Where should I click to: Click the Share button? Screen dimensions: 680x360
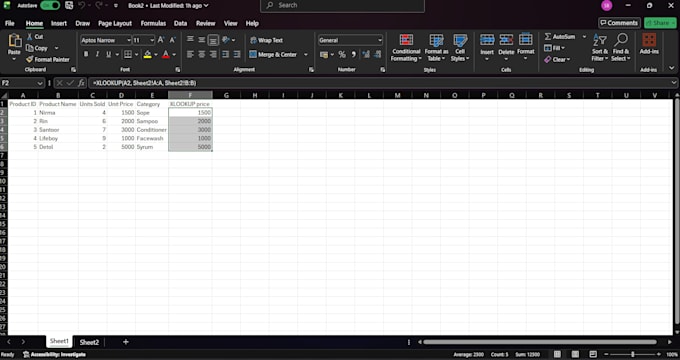tap(660, 23)
